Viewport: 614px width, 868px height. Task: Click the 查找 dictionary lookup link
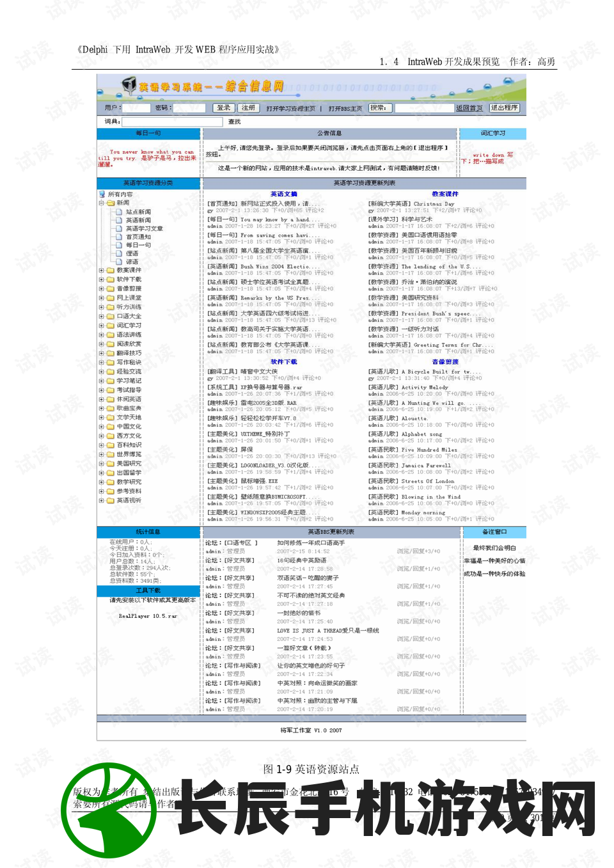coord(235,122)
